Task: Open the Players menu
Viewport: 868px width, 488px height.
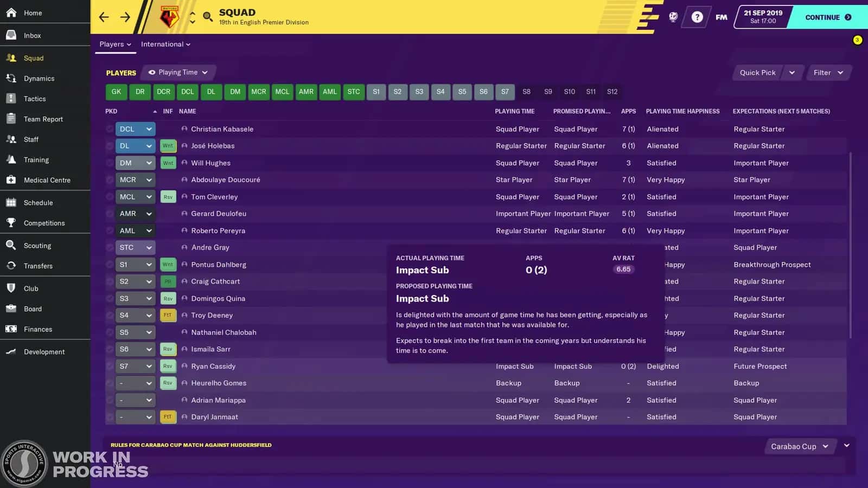Action: (x=114, y=44)
